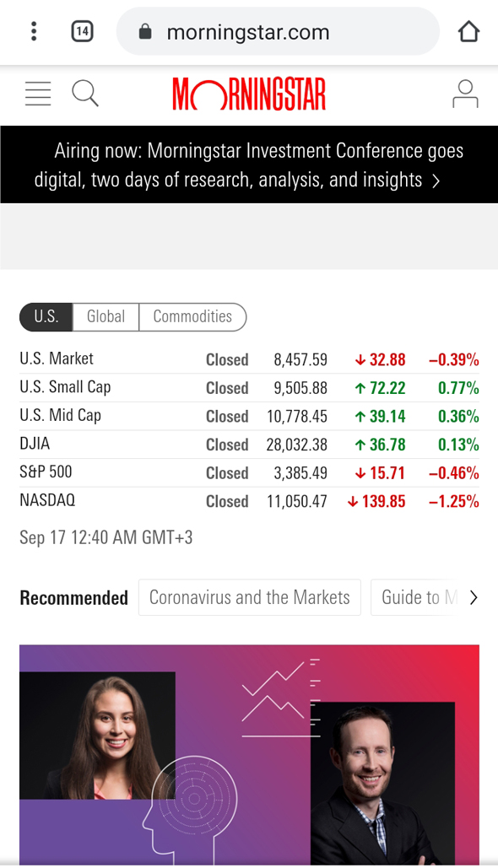Open the NASDAQ index row
The width and height of the screenshot is (498, 868).
tap(249, 501)
